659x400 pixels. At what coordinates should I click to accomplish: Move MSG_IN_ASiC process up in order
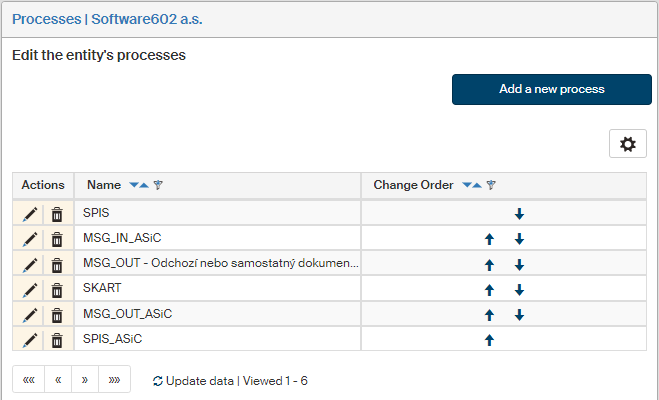[489, 239]
